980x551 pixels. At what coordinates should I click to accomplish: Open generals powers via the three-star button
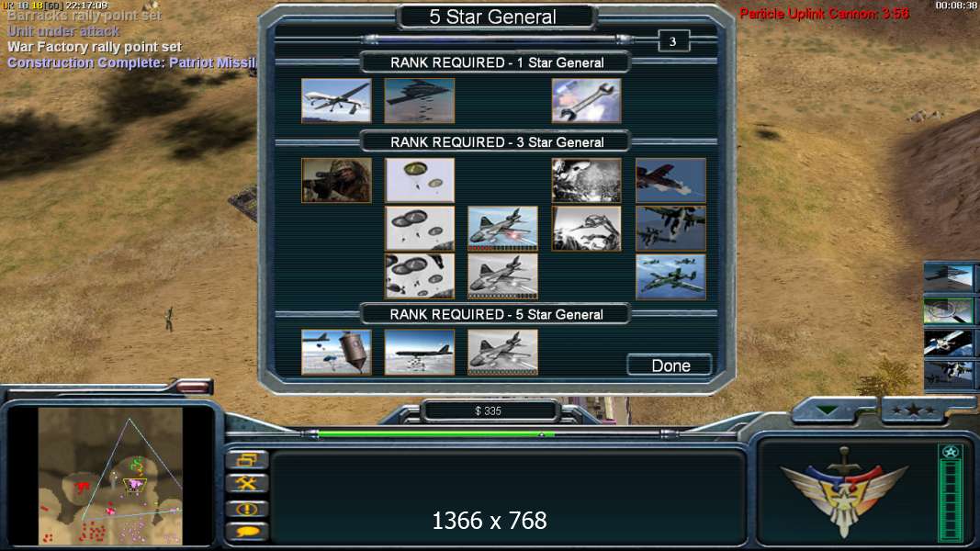click(914, 410)
